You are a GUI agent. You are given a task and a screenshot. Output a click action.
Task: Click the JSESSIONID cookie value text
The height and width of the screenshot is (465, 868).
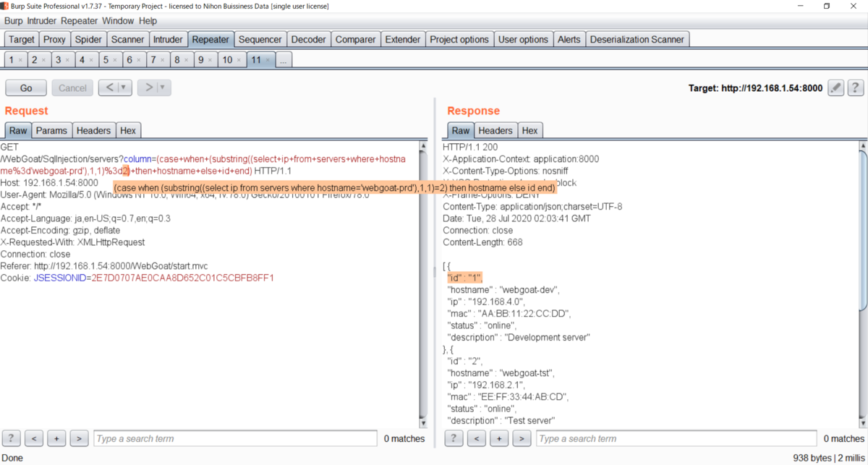pos(182,278)
